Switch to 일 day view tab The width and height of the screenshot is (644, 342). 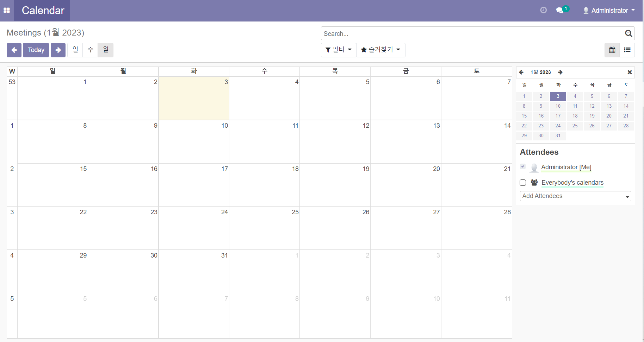(75, 50)
